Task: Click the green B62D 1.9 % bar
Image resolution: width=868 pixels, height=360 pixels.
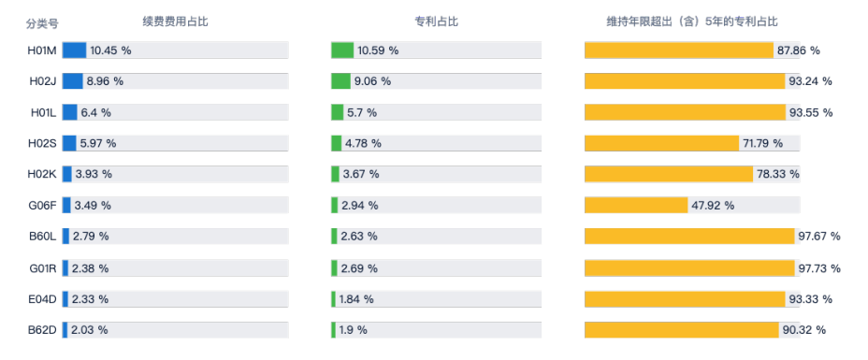Action: 334,330
